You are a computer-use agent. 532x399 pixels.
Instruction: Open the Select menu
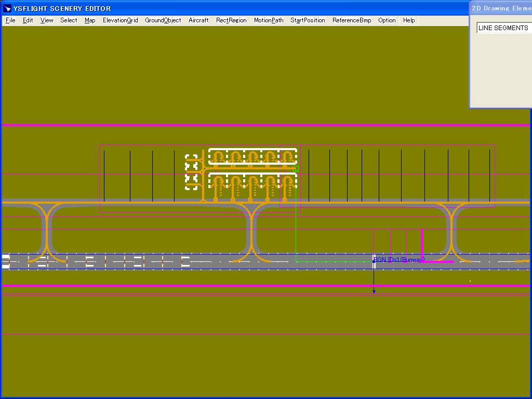[69, 20]
